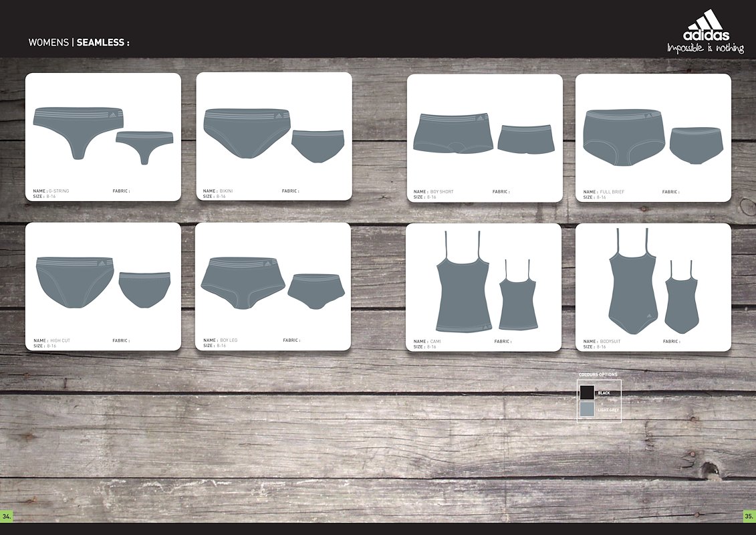Screen dimensions: 756x535
Task: Click page number 35 marker
Action: point(749,516)
